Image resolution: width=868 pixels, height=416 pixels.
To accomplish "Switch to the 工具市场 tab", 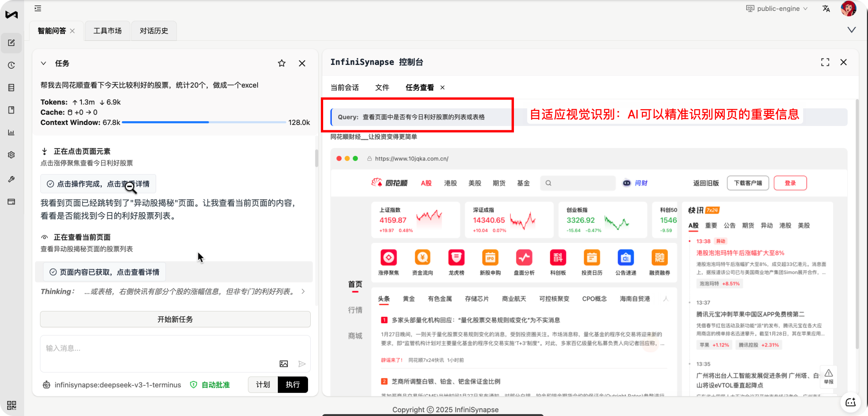I will coord(107,31).
